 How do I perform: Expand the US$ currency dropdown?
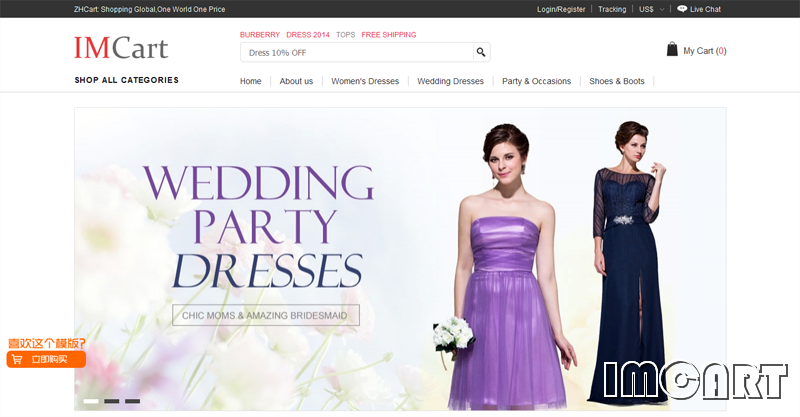pyautogui.click(x=652, y=9)
